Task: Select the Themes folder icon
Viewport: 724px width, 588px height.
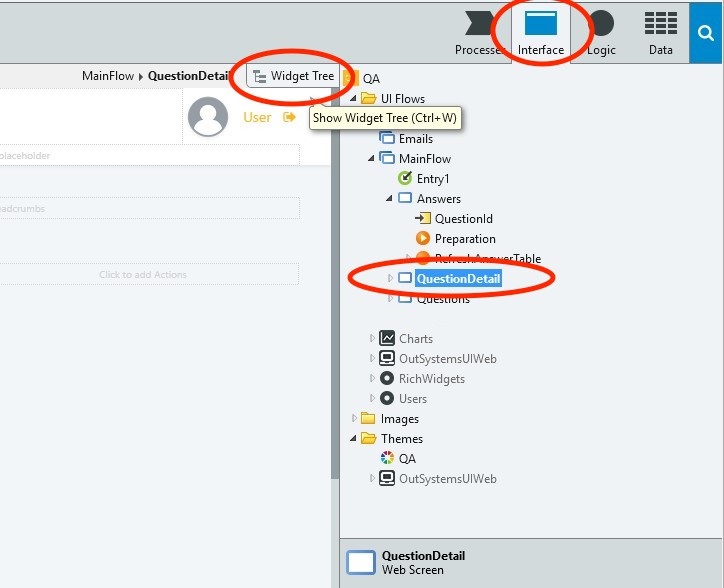Action: (x=368, y=438)
